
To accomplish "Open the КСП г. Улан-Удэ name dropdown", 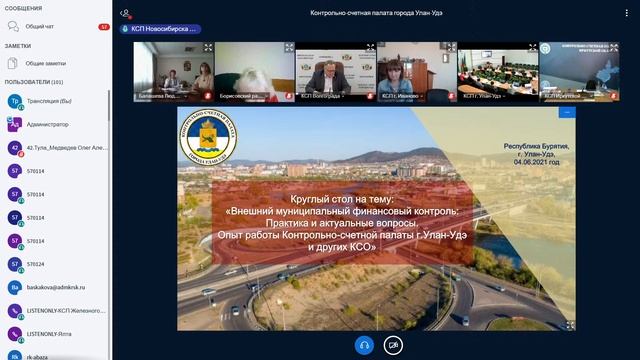I will [484, 96].
